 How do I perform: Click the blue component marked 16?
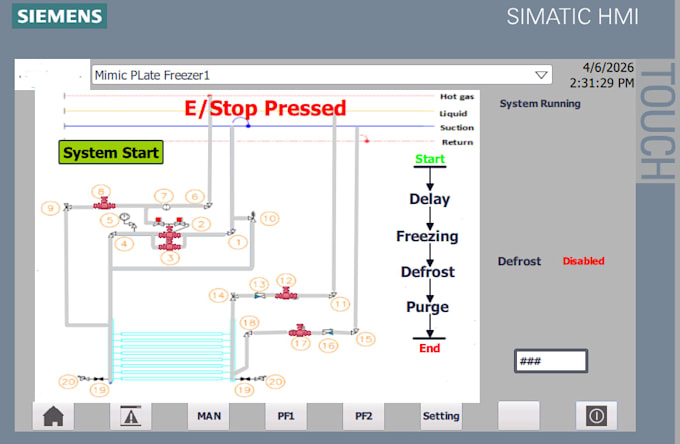328,332
